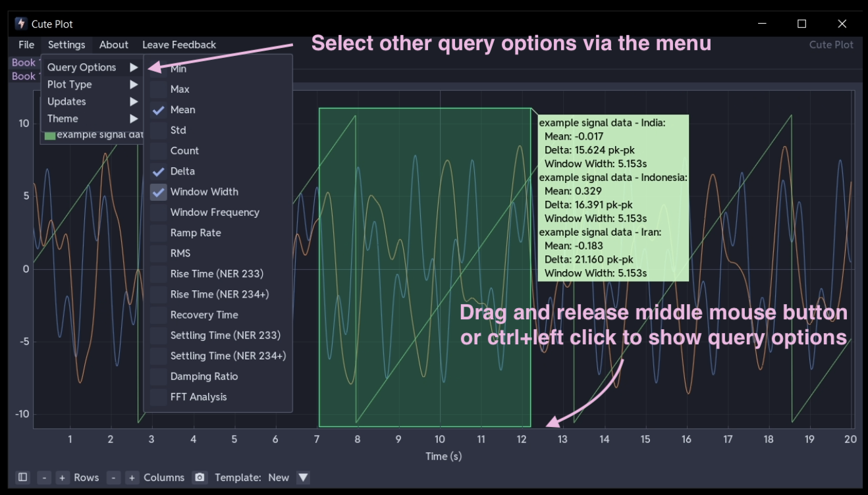The width and height of the screenshot is (868, 495).
Task: Click Leave Feedback in the menu bar
Action: [179, 45]
